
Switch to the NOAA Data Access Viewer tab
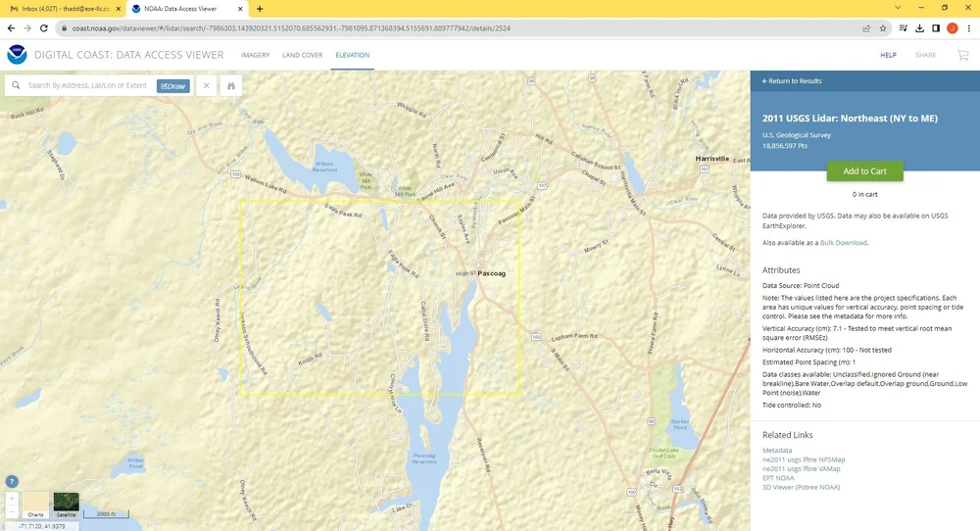click(x=187, y=9)
